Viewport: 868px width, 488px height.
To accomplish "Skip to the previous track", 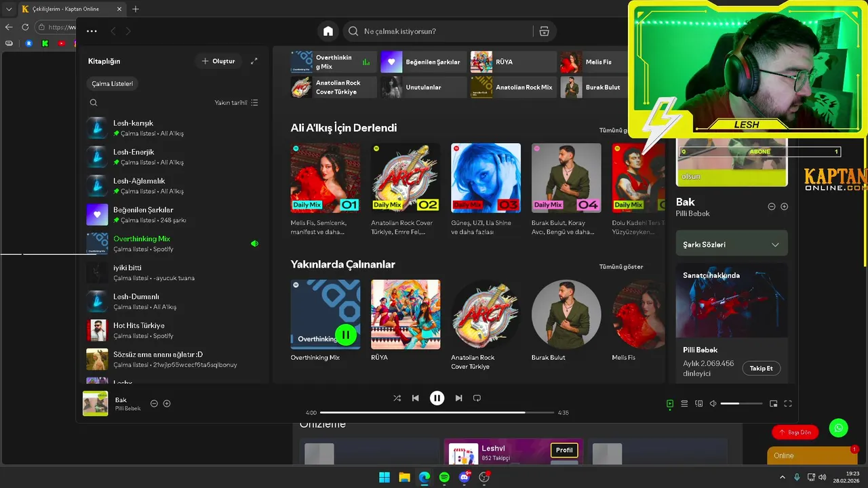I will click(x=416, y=399).
